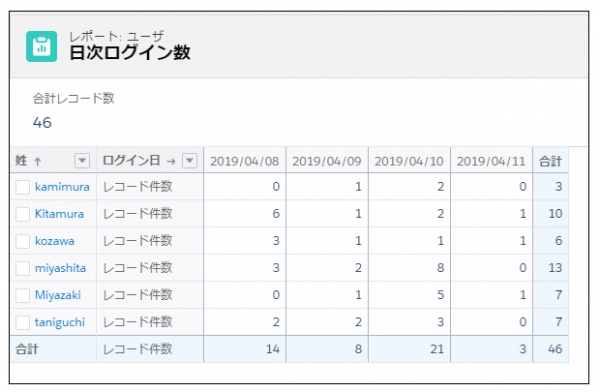600x392 pixels.
Task: Click Kitamura's total value 10
Action: [x=555, y=214]
